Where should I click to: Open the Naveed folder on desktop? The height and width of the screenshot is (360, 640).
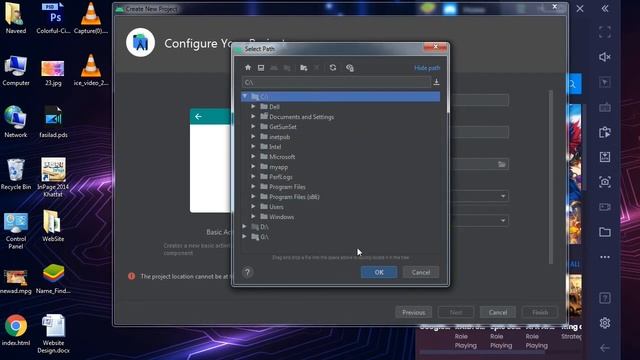pyautogui.click(x=16, y=18)
